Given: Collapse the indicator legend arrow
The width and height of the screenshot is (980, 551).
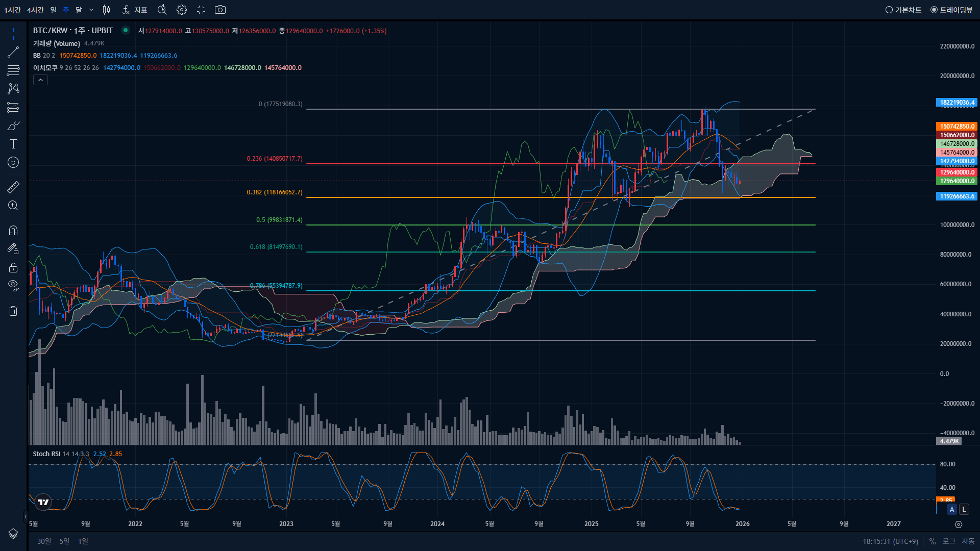Looking at the screenshot, I should tap(40, 80).
